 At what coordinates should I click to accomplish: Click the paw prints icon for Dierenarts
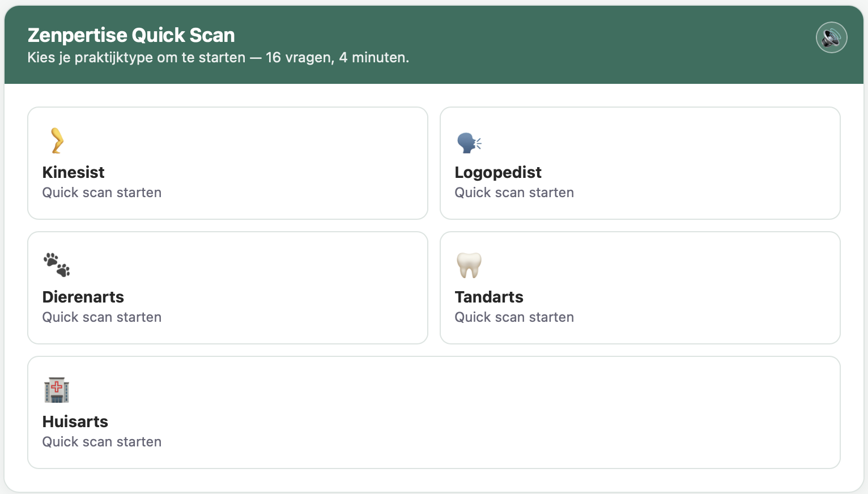[x=57, y=265]
